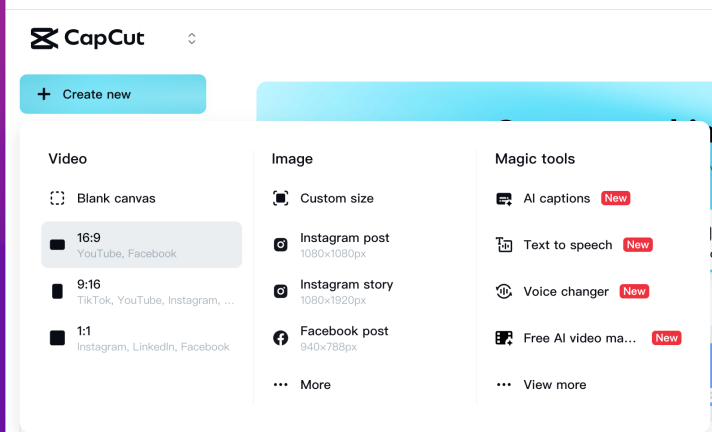The height and width of the screenshot is (432, 712).
Task: Choose the 16:9 YouTube, Facebook video option
Action: 141,245
